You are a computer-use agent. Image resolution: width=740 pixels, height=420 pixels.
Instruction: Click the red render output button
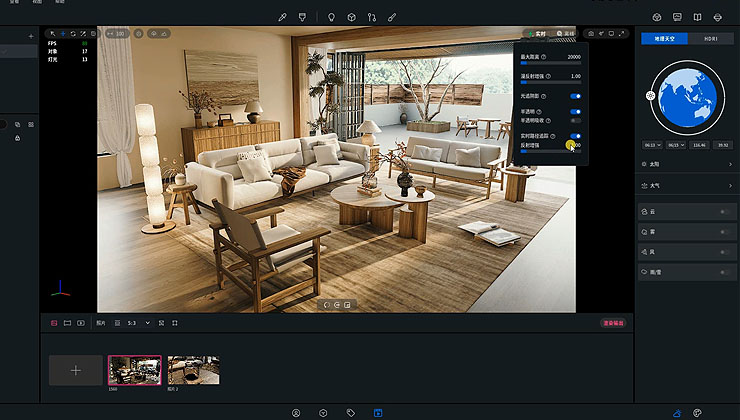pos(613,323)
